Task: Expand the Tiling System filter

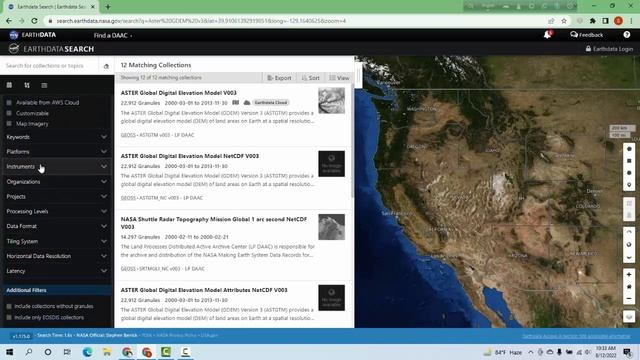Action: tap(57, 241)
